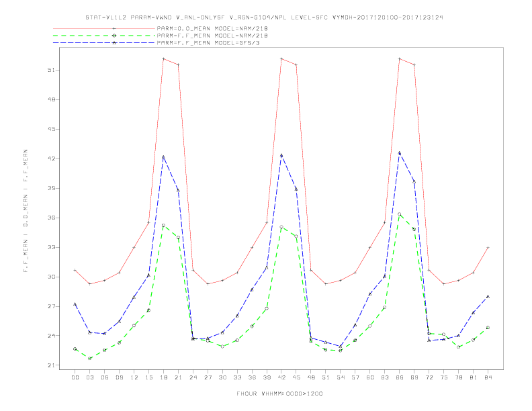The image size is (532, 411).
Task: Click x-axis forecast hour label 06
Action: point(105,377)
